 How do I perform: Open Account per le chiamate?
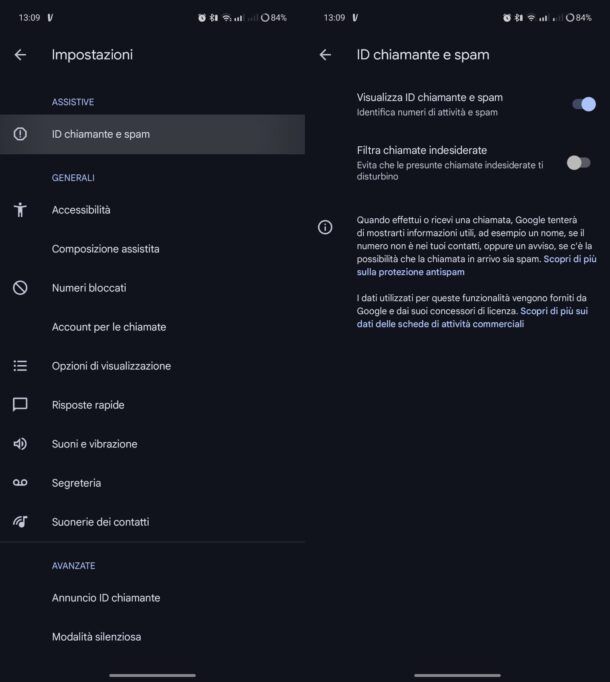tap(152, 327)
